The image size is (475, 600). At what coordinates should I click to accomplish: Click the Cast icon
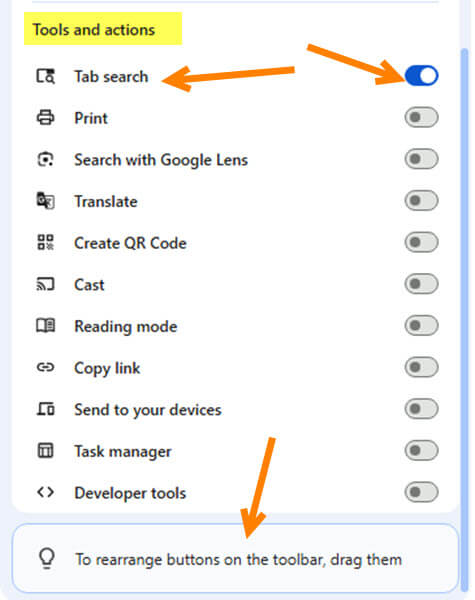pos(46,284)
